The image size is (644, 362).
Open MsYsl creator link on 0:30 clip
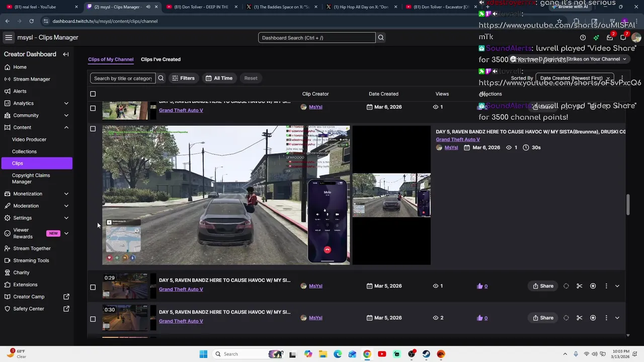pyautogui.click(x=315, y=318)
